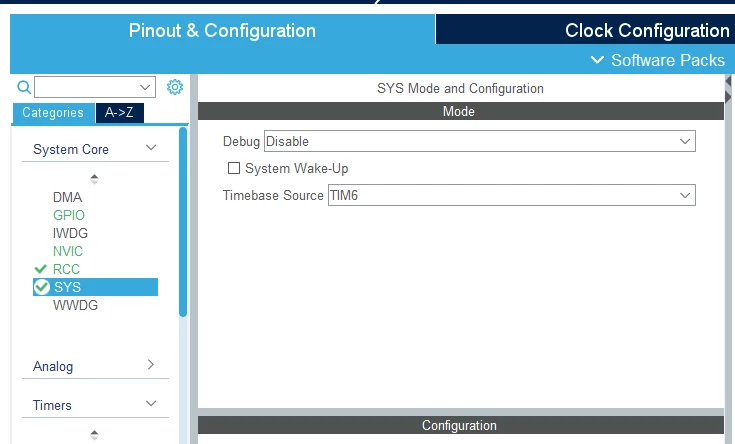Toggle the System Wake-Up checkbox
Screen dimensions: 735x444
coord(233,168)
